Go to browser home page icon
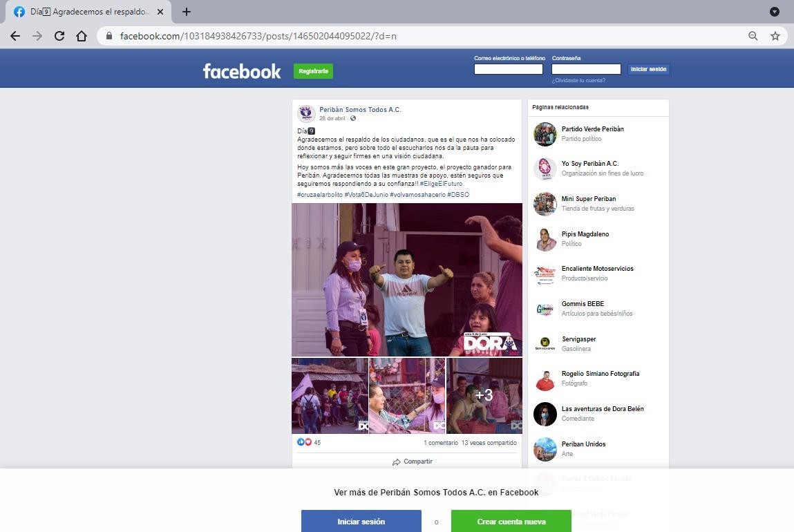Screen dimensions: 794x532 [x=82, y=36]
